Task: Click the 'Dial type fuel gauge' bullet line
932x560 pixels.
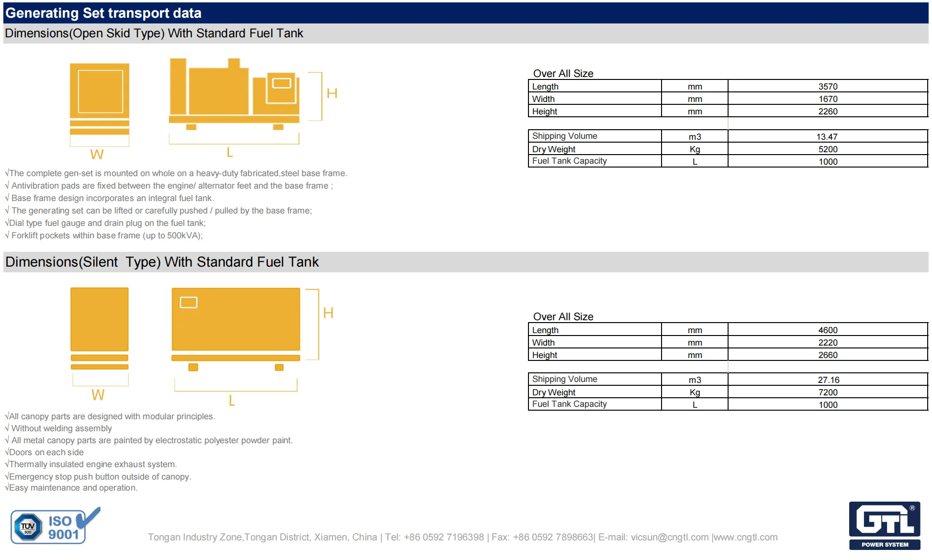Action: click(105, 223)
